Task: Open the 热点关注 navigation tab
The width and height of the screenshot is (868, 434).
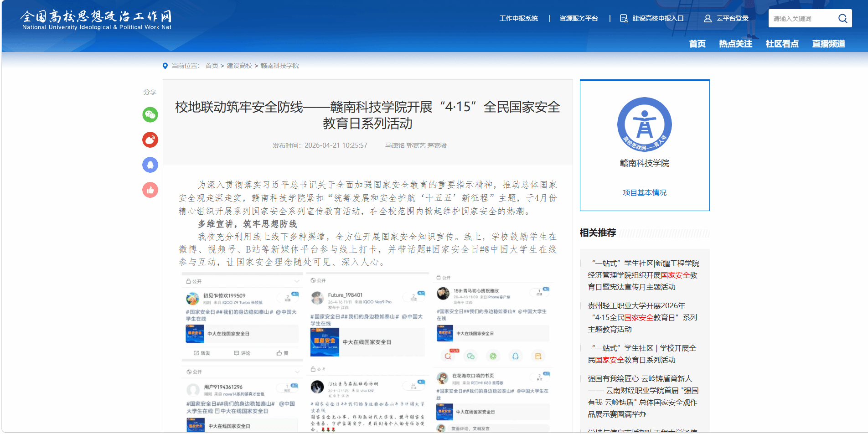Action: click(x=735, y=44)
